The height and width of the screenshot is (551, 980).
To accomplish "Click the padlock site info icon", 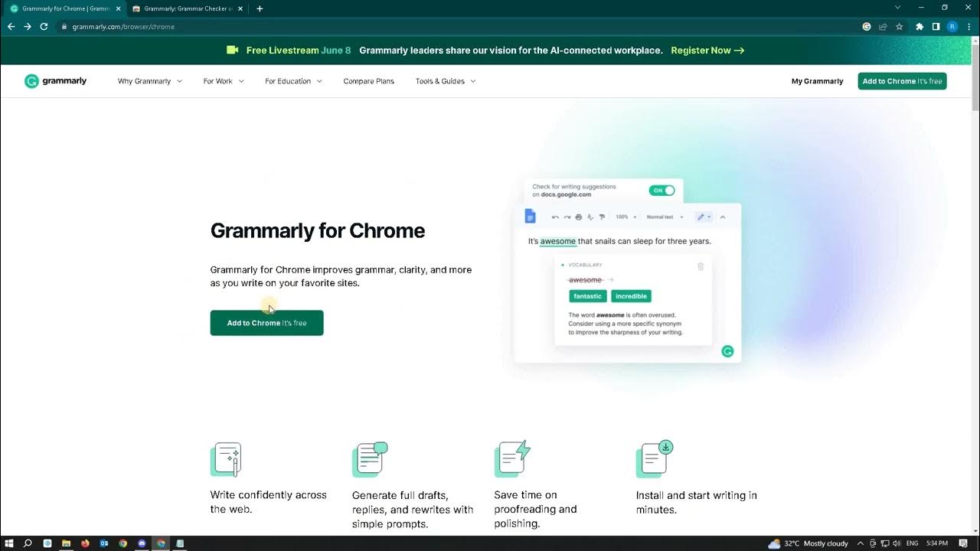I will 65,27.
